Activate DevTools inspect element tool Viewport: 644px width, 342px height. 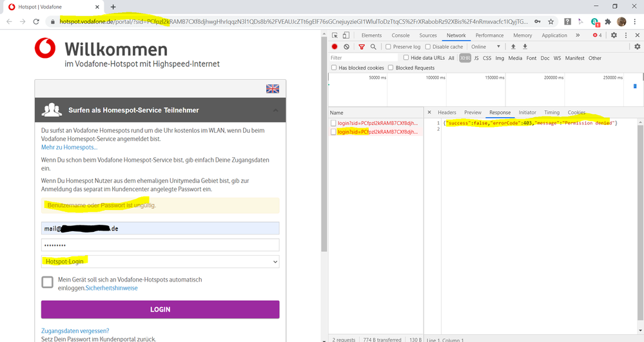click(335, 35)
